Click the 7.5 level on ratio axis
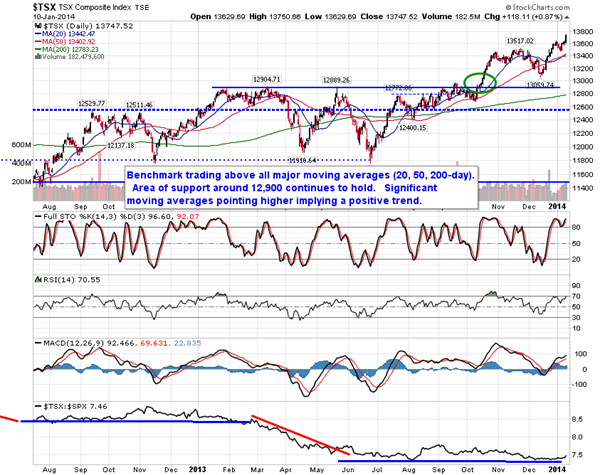 pyautogui.click(x=578, y=455)
